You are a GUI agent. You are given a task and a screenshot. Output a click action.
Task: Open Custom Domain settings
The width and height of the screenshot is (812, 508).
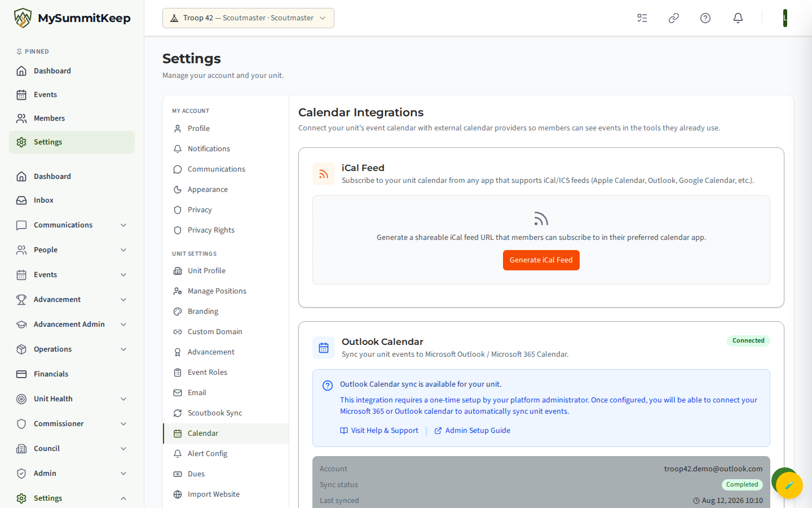226,332
